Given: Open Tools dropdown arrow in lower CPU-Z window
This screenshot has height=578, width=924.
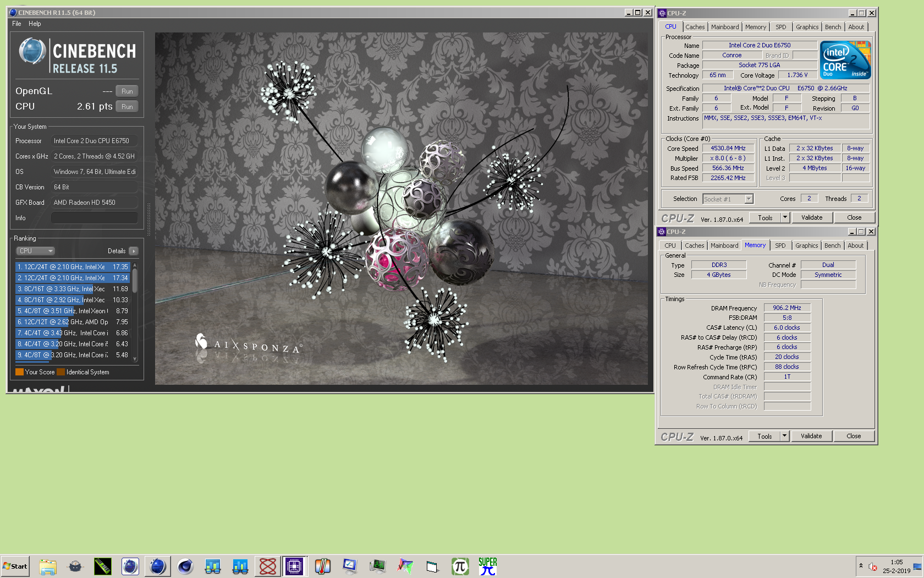Looking at the screenshot, I should 785,436.
